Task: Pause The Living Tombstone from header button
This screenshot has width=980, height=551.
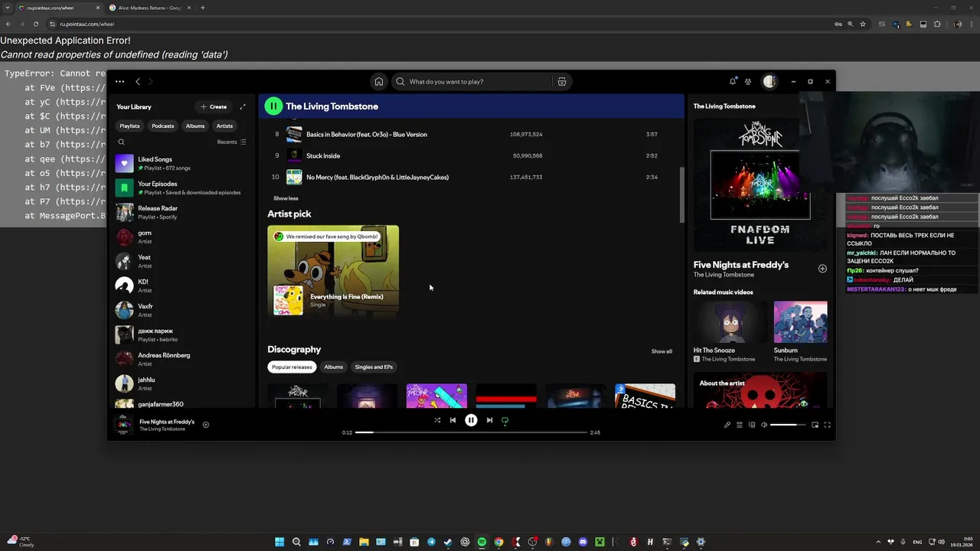Action: click(273, 106)
